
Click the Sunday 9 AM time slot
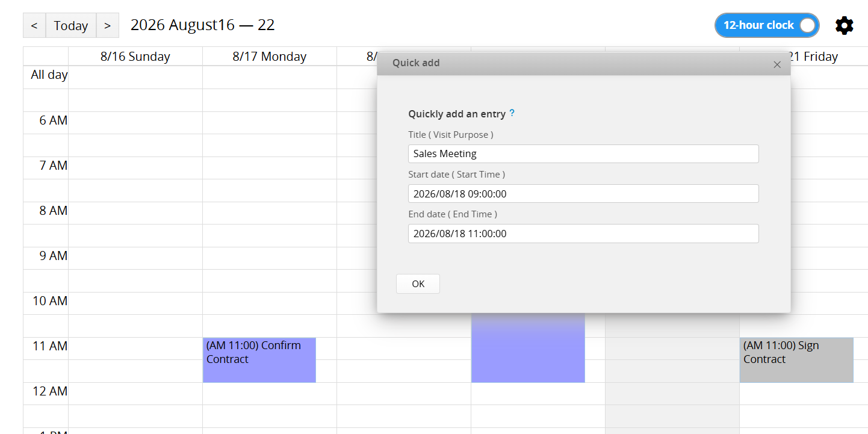135,258
